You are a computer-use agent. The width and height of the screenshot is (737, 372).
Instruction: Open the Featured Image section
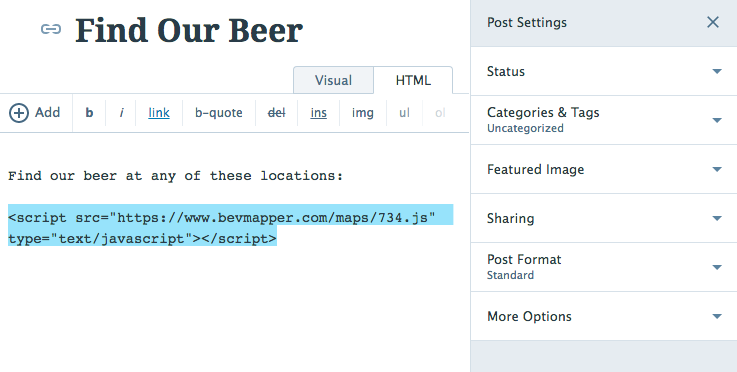pos(604,169)
